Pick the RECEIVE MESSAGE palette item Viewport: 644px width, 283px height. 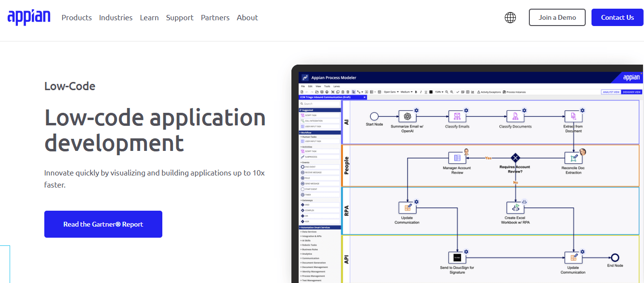[x=320, y=172]
